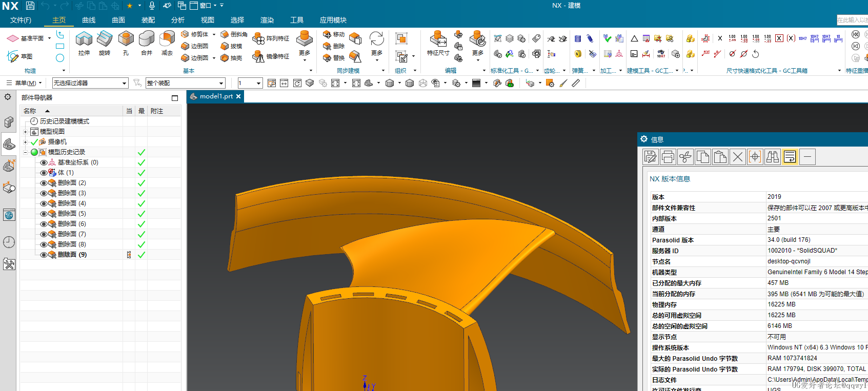
Task: Open the 整个装配 scope dropdown
Action: point(185,83)
